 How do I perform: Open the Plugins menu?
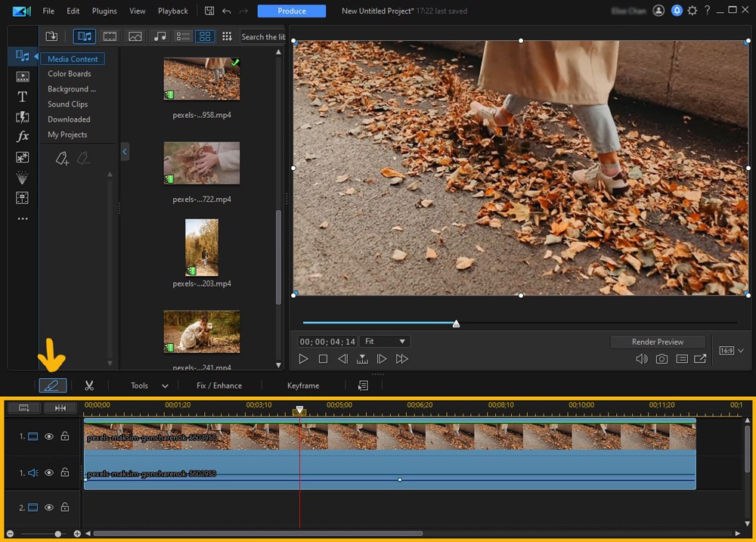point(104,11)
